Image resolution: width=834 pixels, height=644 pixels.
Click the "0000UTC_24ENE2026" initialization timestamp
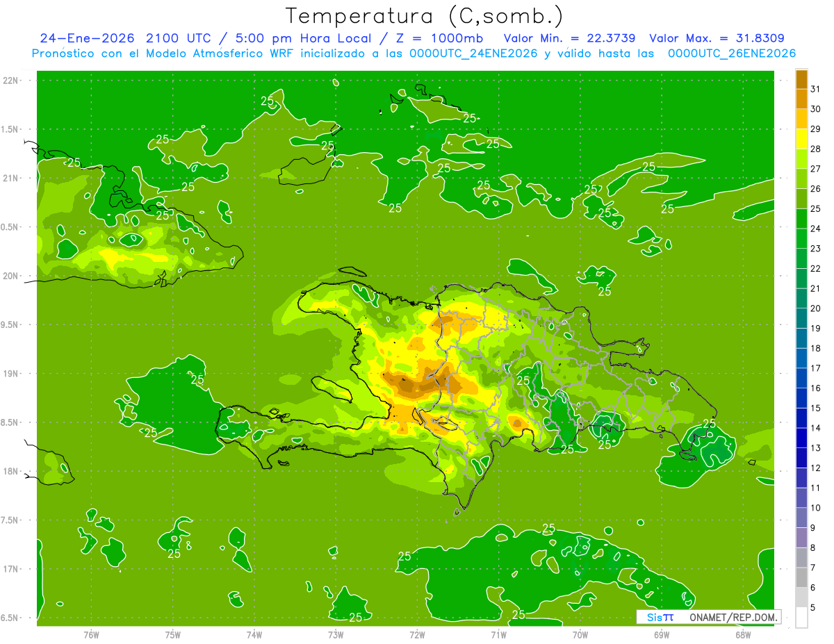pyautogui.click(x=473, y=53)
